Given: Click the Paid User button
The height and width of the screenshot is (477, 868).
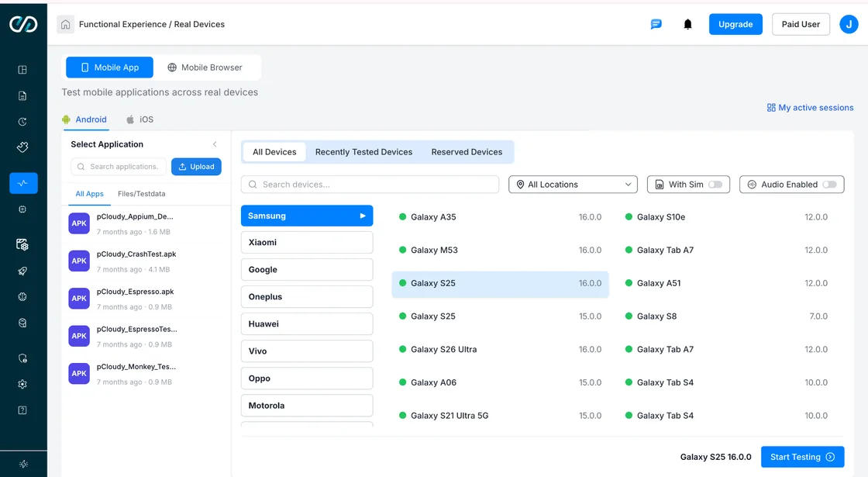Looking at the screenshot, I should click(801, 24).
